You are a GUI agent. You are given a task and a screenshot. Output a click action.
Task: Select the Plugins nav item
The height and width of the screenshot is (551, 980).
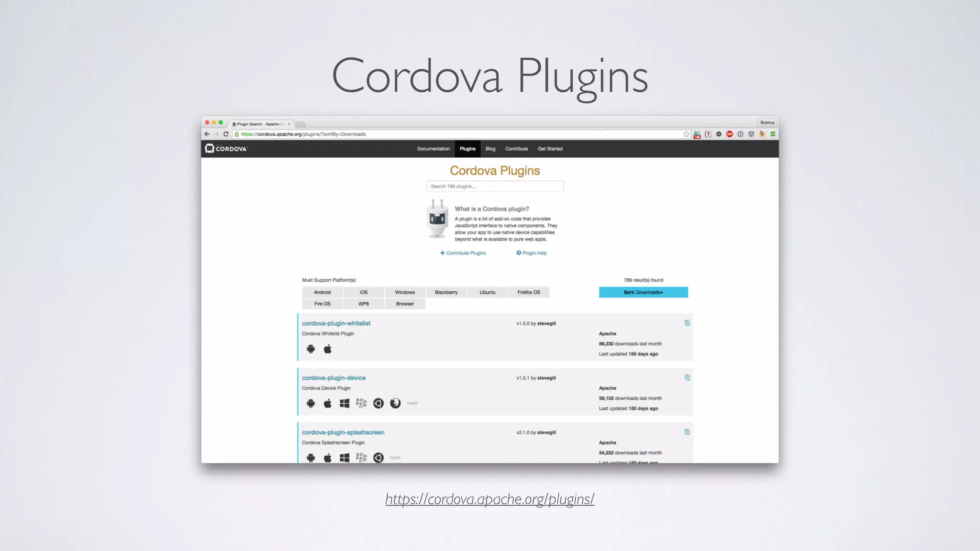pyautogui.click(x=468, y=149)
